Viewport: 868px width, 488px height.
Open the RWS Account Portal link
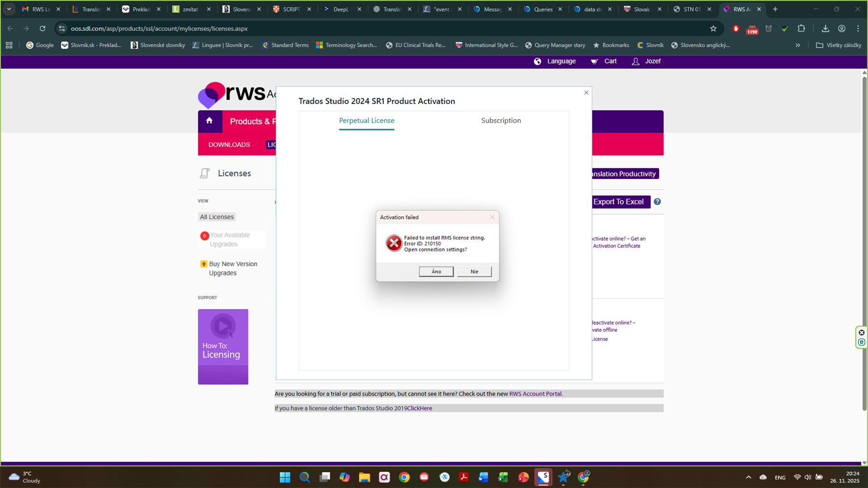click(535, 393)
